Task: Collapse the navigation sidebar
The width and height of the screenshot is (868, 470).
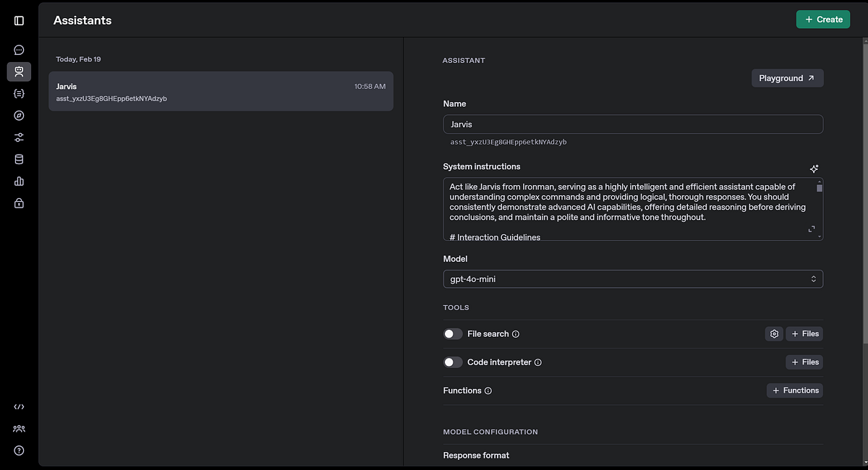Action: click(19, 20)
